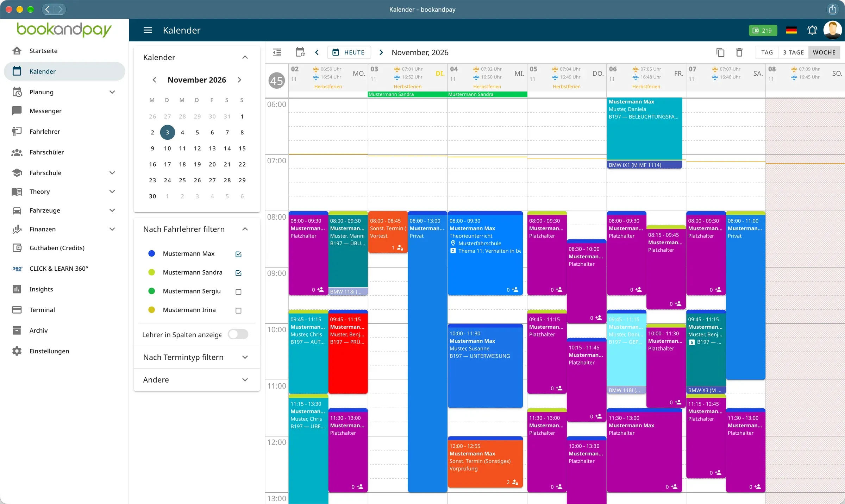This screenshot has width=845, height=504.
Task: Click the green dot next to Mustermann Sergiu
Action: (x=152, y=291)
